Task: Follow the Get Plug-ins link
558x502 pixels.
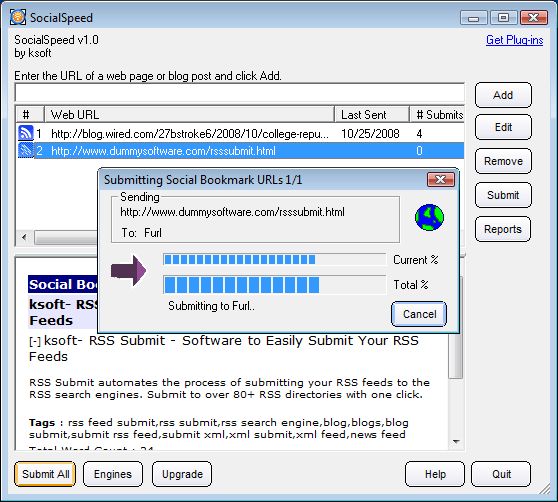Action: click(515, 40)
